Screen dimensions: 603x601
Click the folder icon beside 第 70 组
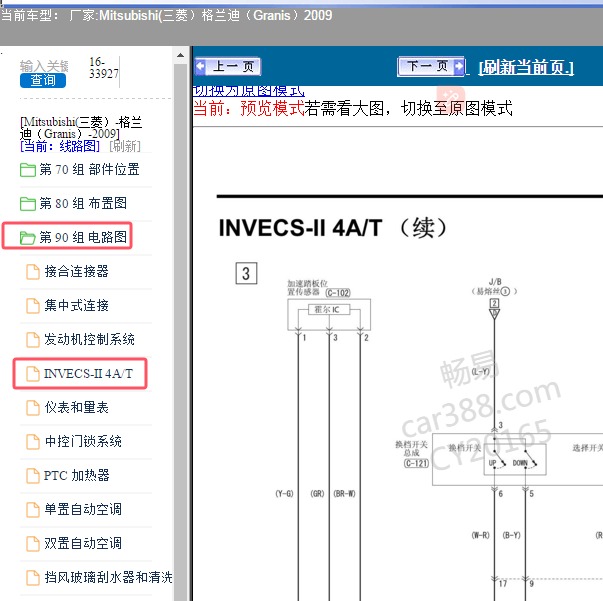(x=28, y=170)
